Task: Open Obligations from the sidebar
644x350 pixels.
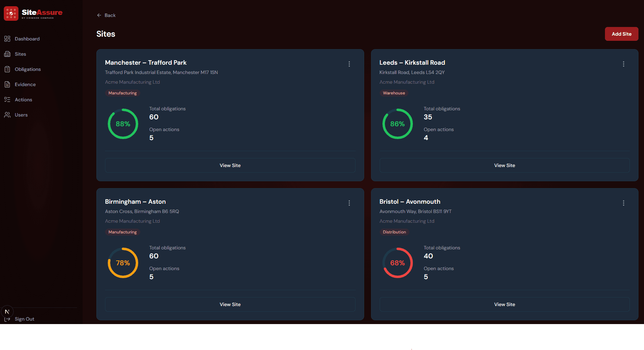Action: point(28,69)
